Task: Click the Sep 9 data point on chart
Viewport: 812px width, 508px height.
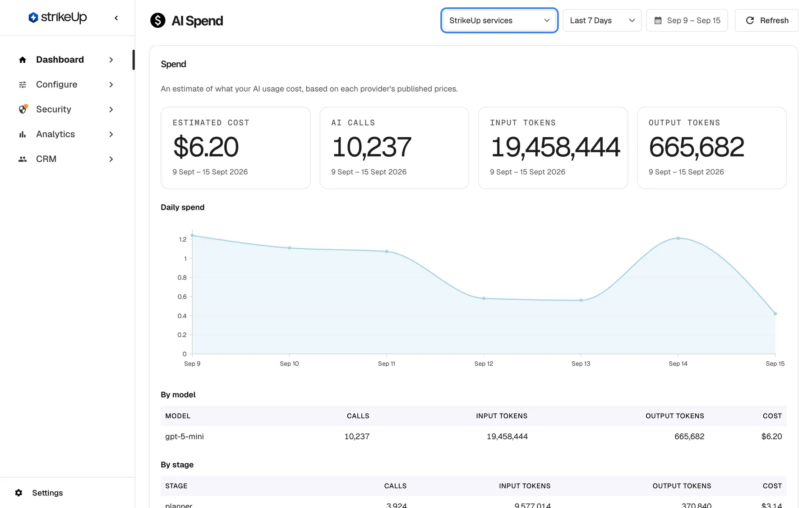Action: click(x=192, y=235)
